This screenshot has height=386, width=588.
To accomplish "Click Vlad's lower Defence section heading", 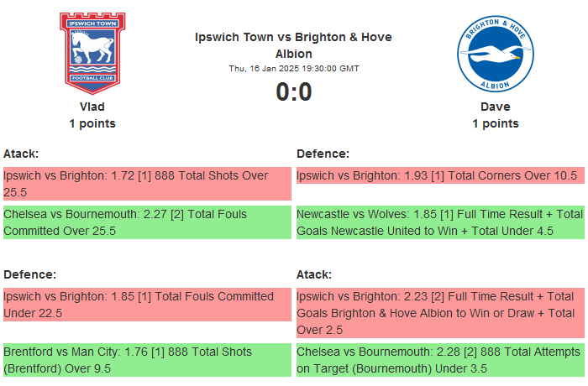I will click(x=29, y=274).
